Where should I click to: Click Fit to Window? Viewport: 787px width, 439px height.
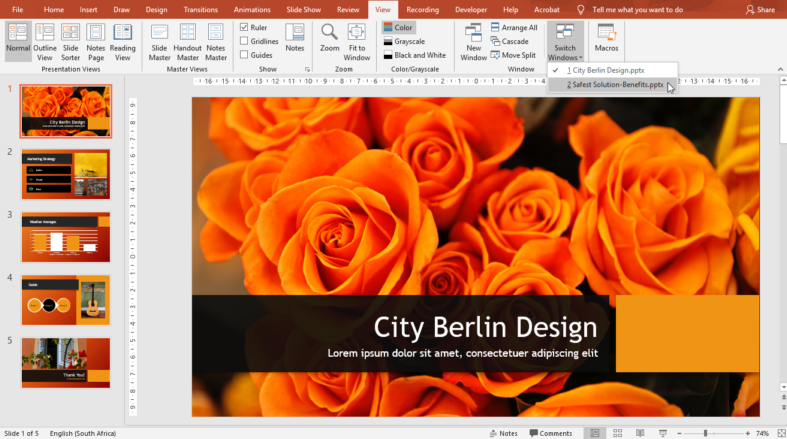357,40
